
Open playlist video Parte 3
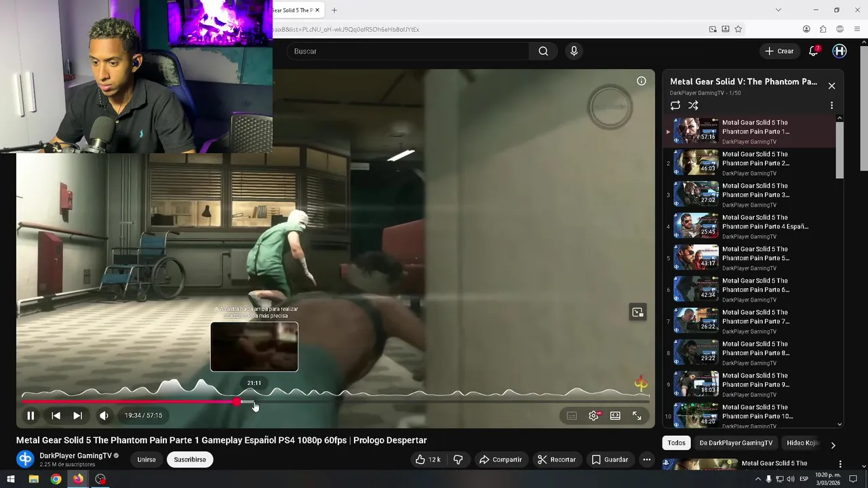point(749,195)
